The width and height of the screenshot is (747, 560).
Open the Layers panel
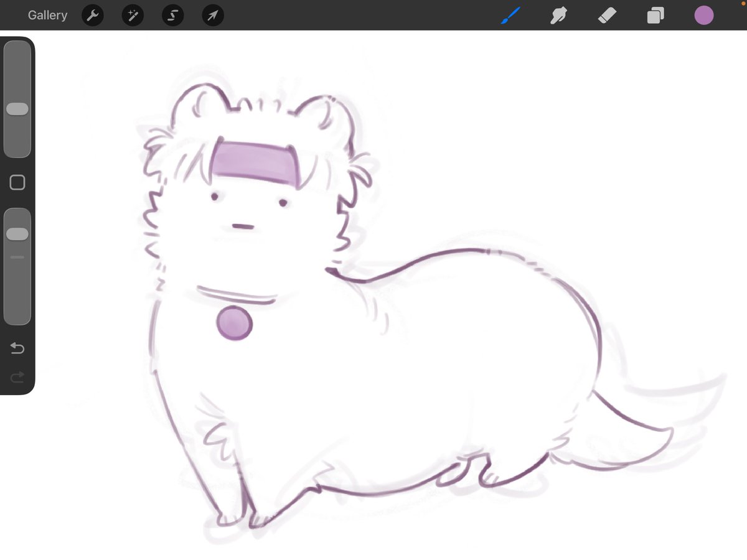[655, 16]
